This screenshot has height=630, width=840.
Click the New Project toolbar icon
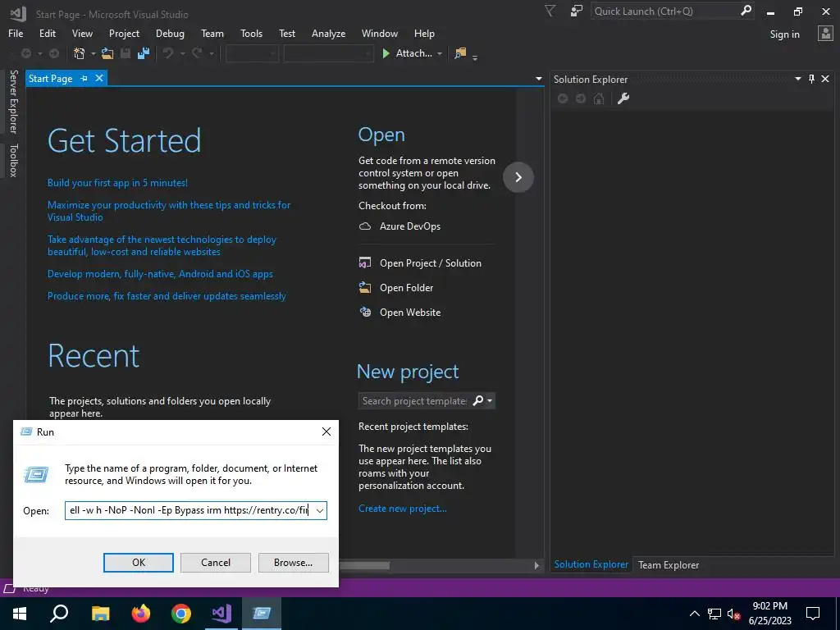80,53
